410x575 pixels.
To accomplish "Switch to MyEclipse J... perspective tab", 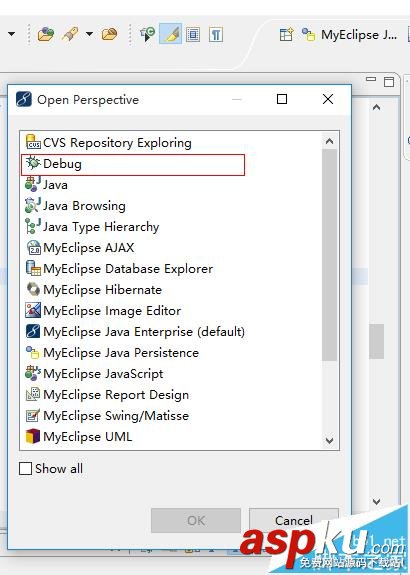I will pos(350,35).
